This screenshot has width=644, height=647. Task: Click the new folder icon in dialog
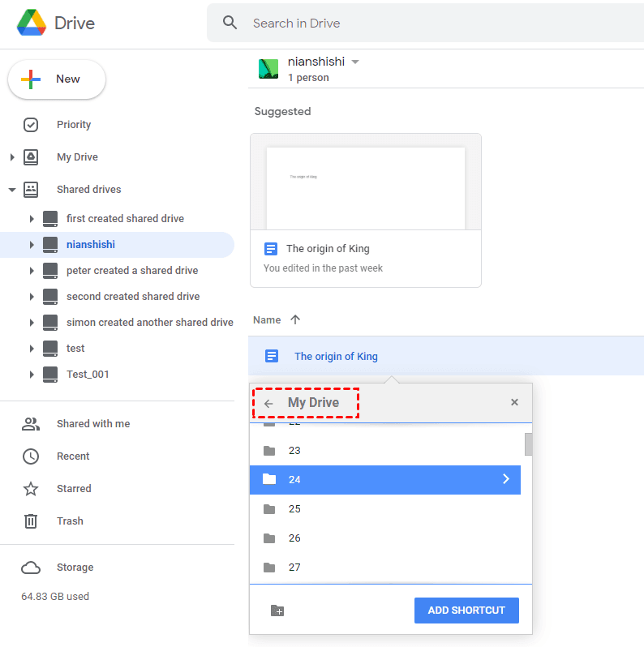pos(277,611)
